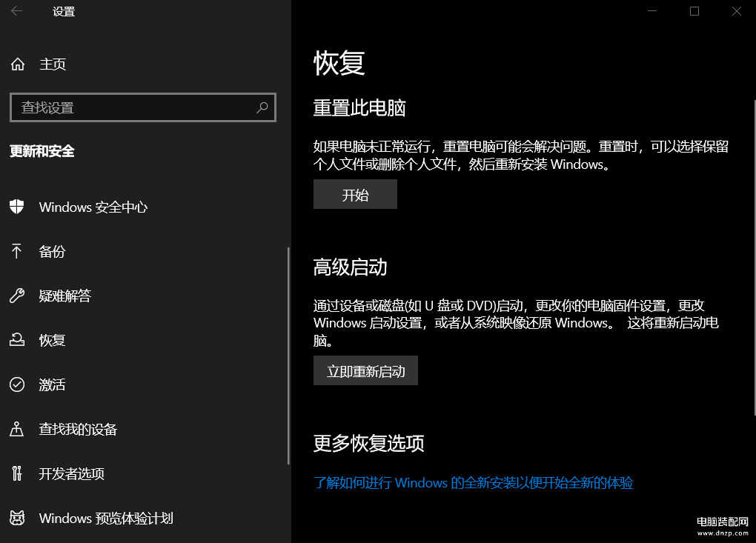Click the sidebar vertical scrollbar
Viewport: 756px width, 543px height.
point(288,356)
